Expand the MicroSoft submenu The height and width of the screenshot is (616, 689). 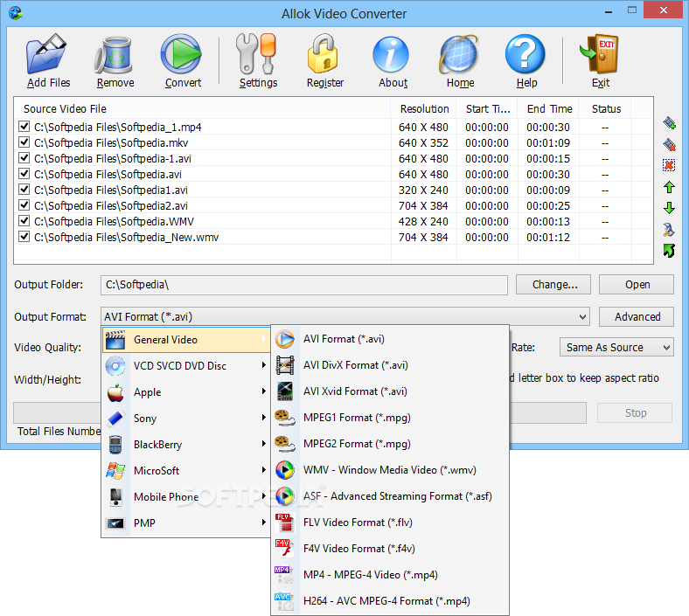(x=186, y=471)
